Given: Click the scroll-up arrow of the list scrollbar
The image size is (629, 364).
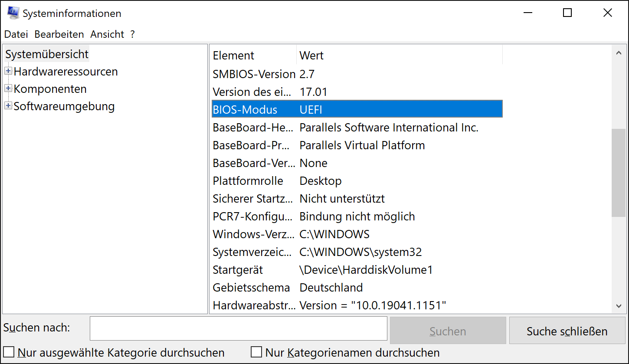Looking at the screenshot, I should (619, 52).
